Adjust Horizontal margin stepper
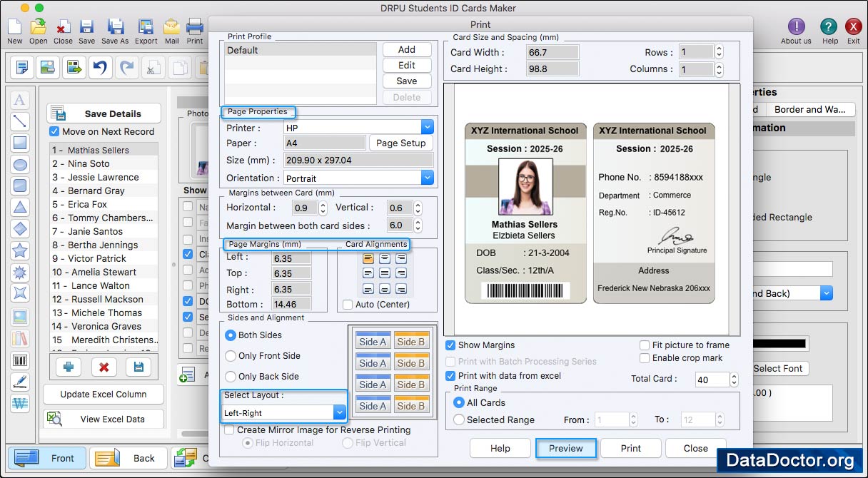Viewport: 868px width, 478px height. tap(323, 208)
